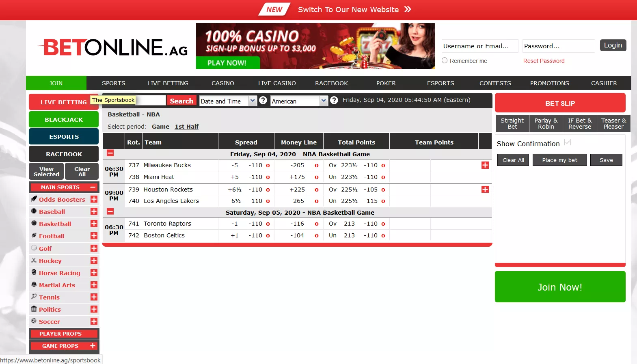Toggle the Remember me radio button
The width and height of the screenshot is (637, 364).
pos(445,60)
